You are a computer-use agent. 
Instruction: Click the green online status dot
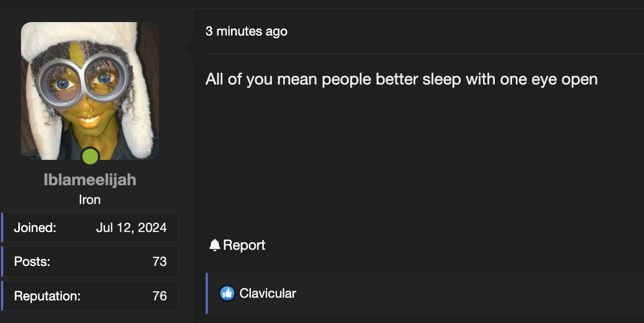90,157
